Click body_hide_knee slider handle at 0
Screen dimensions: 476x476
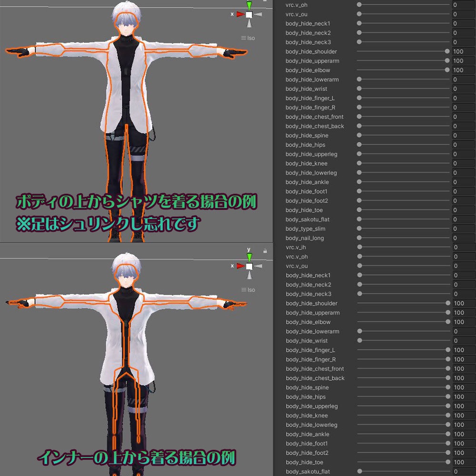359,163
